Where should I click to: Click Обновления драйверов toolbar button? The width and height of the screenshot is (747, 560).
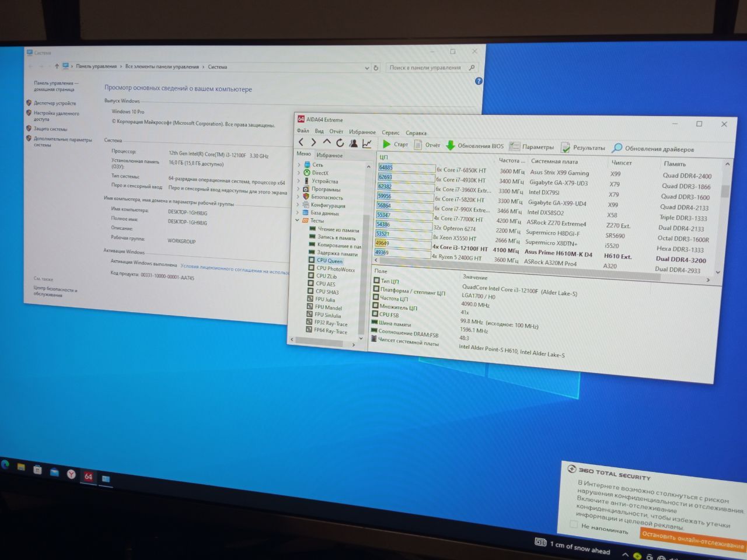pyautogui.click(x=653, y=149)
